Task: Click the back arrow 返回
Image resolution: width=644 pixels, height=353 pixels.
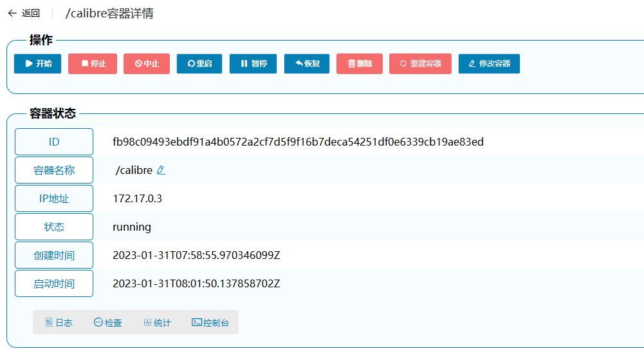Action: [24, 13]
